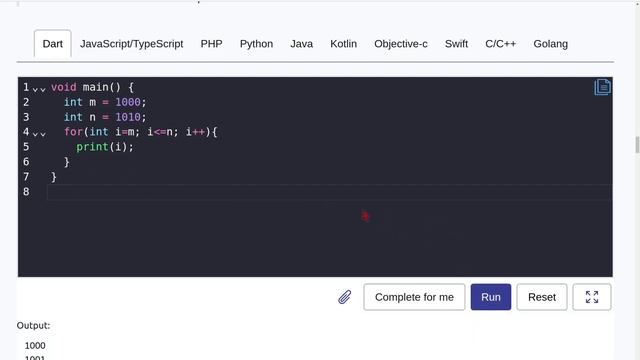Run the Dart code
The image size is (640, 360).
point(491,297)
